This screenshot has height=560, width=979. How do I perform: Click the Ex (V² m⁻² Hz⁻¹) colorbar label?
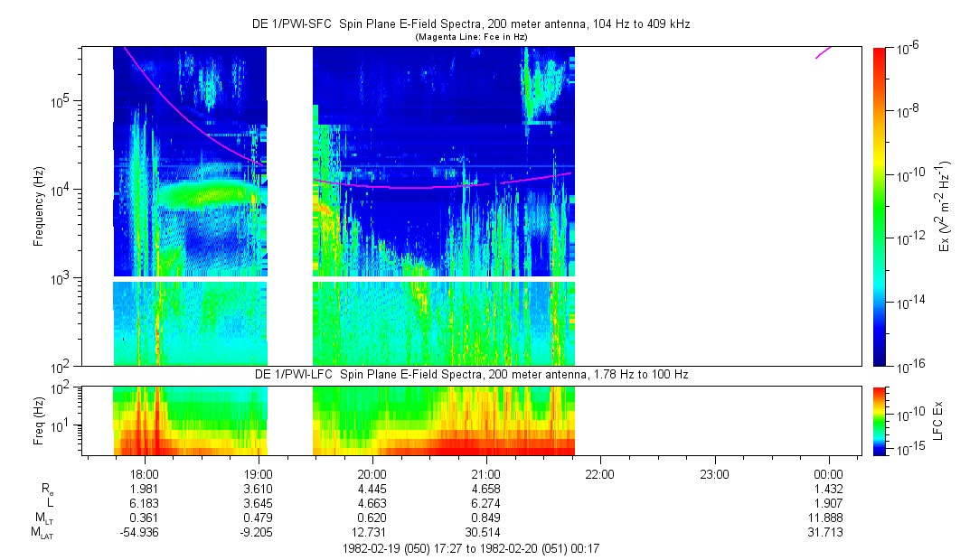(943, 207)
